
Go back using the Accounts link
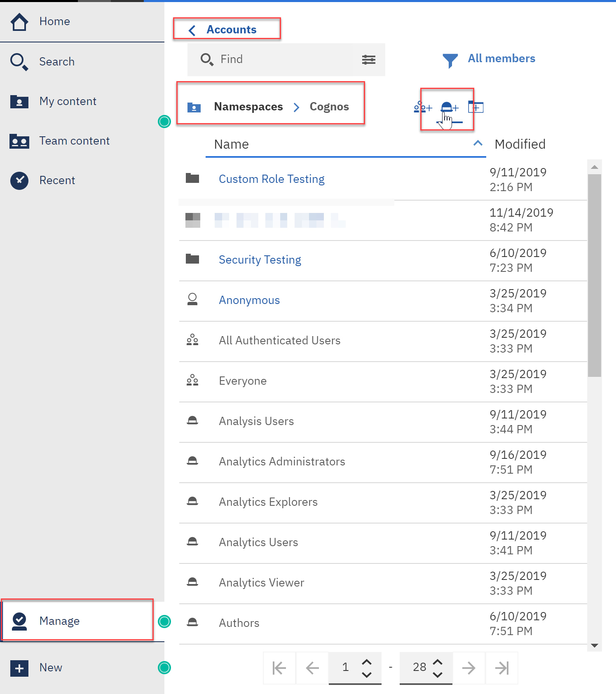pyautogui.click(x=231, y=30)
